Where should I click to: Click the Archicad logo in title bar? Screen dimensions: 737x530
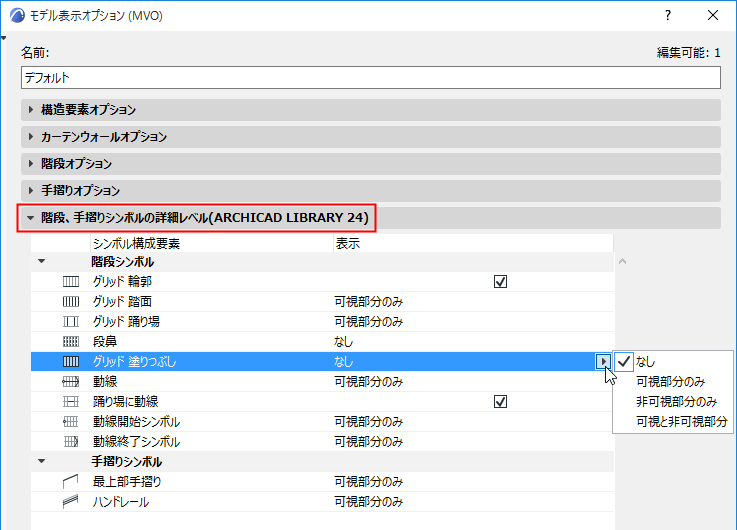[x=17, y=16]
